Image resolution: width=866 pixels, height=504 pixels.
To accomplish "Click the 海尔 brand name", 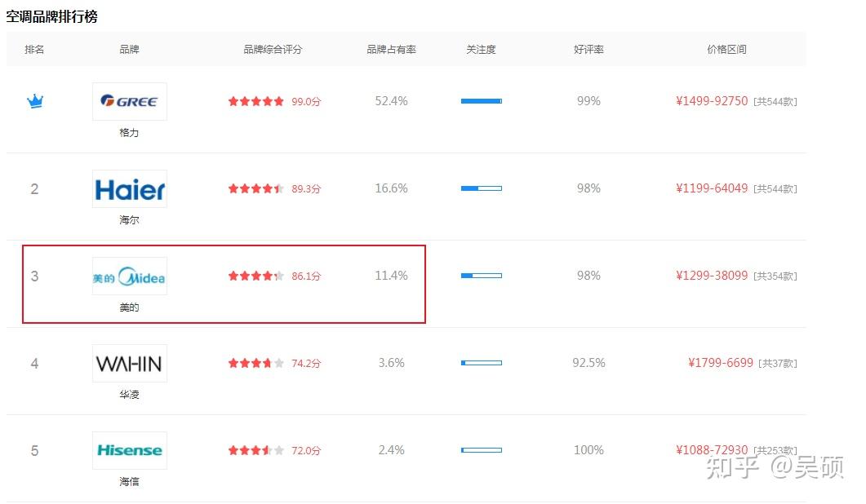I will [129, 219].
